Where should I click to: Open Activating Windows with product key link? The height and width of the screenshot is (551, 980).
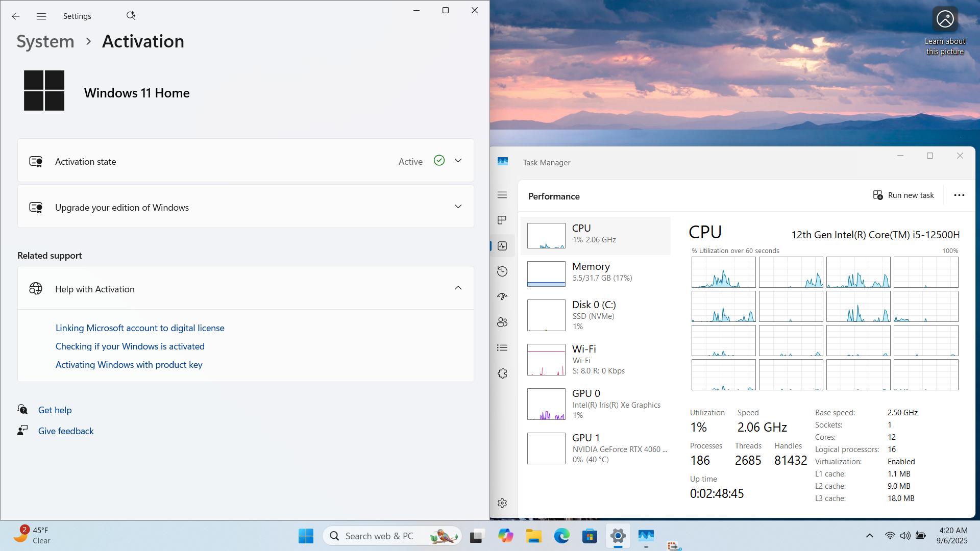[x=129, y=365]
